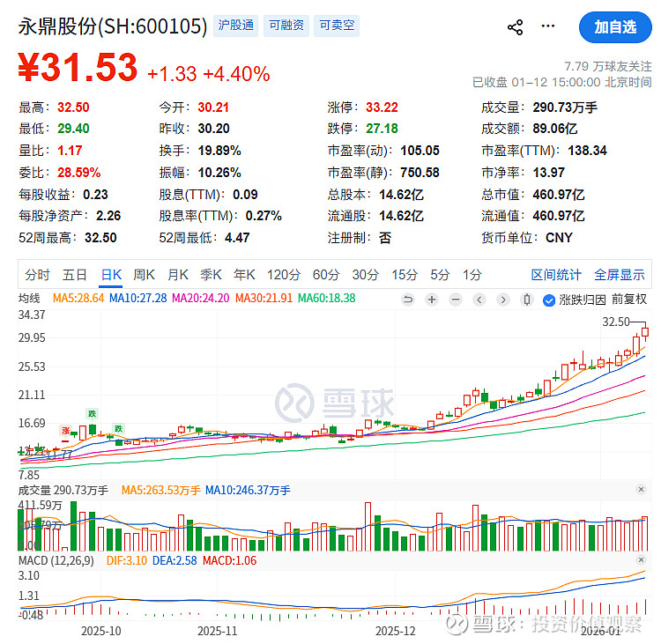661x644 pixels.
Task: Move chart left with chevron icon
Action: (479, 300)
